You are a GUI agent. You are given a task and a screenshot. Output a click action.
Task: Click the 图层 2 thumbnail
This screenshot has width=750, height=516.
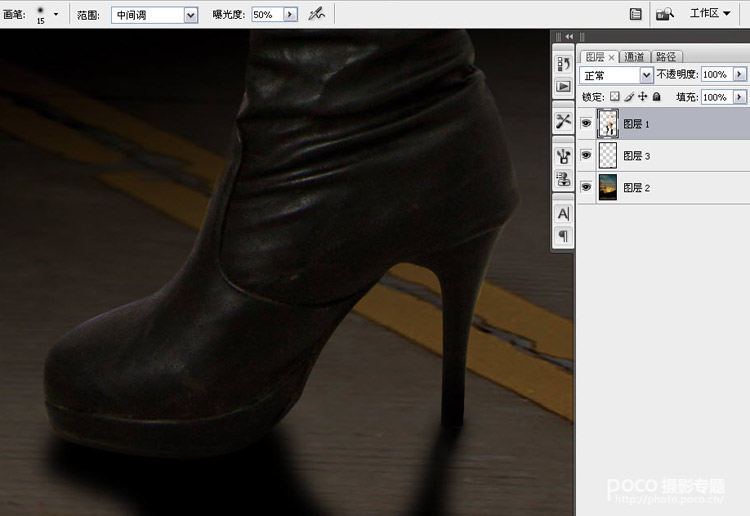(x=607, y=187)
